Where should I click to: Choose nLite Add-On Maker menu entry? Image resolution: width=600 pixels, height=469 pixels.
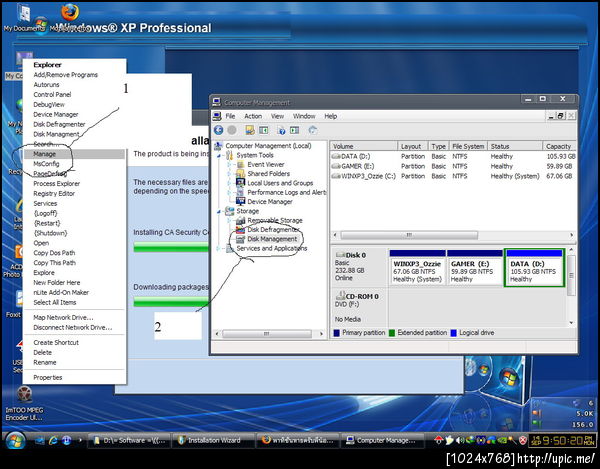tap(74, 292)
